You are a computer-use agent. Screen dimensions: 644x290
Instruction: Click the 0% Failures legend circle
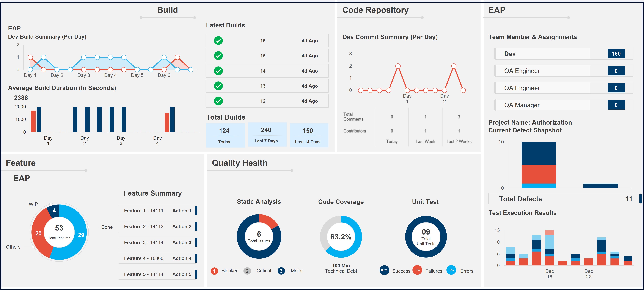418,270
